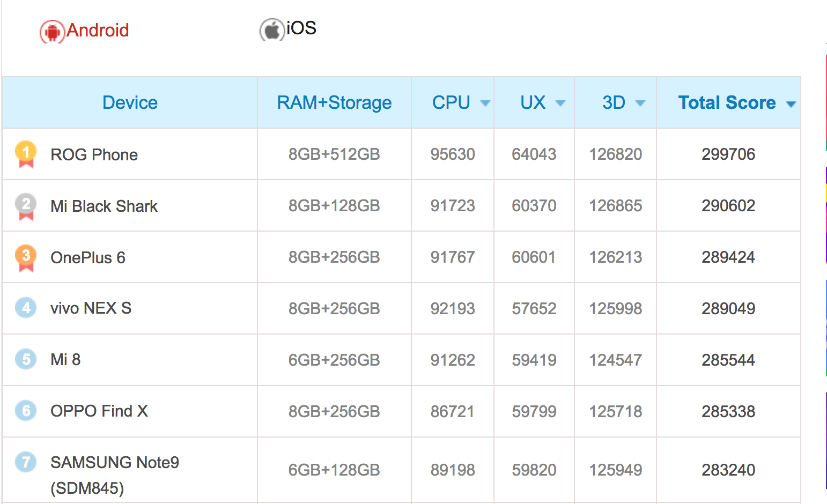This screenshot has width=827, height=504.
Task: Click the blue rank 7 badge
Action: tap(26, 462)
